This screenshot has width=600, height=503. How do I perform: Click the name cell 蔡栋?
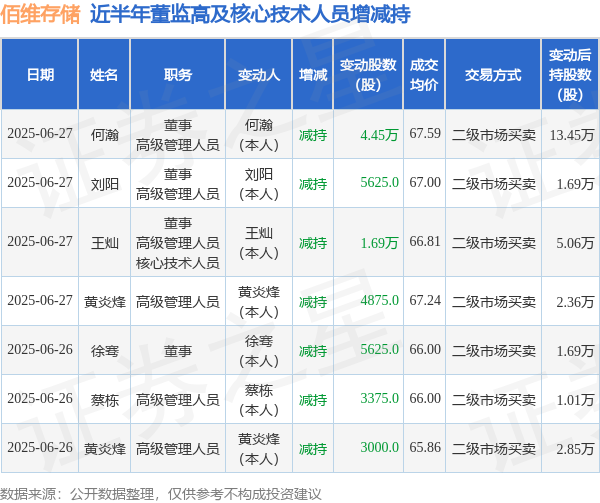pos(104,400)
